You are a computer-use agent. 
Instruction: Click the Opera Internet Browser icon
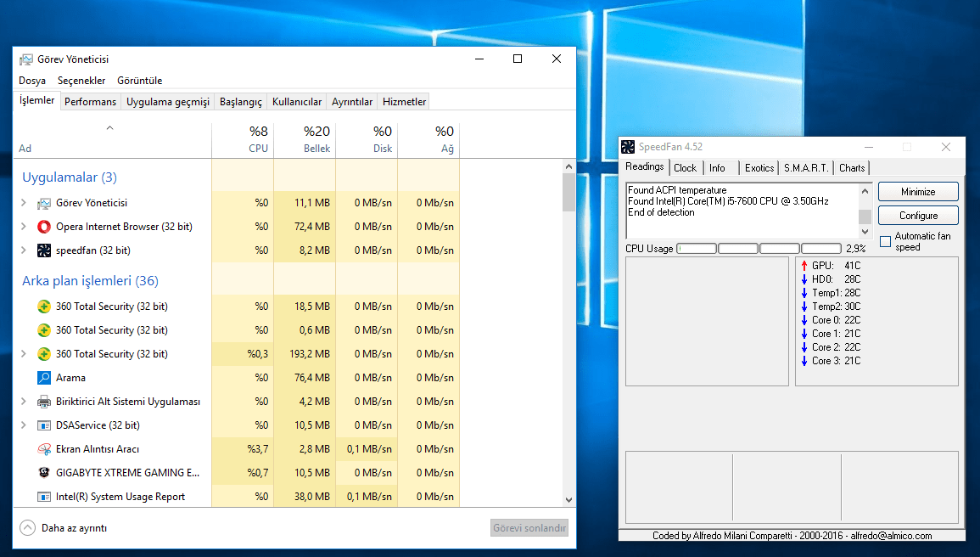click(x=44, y=227)
